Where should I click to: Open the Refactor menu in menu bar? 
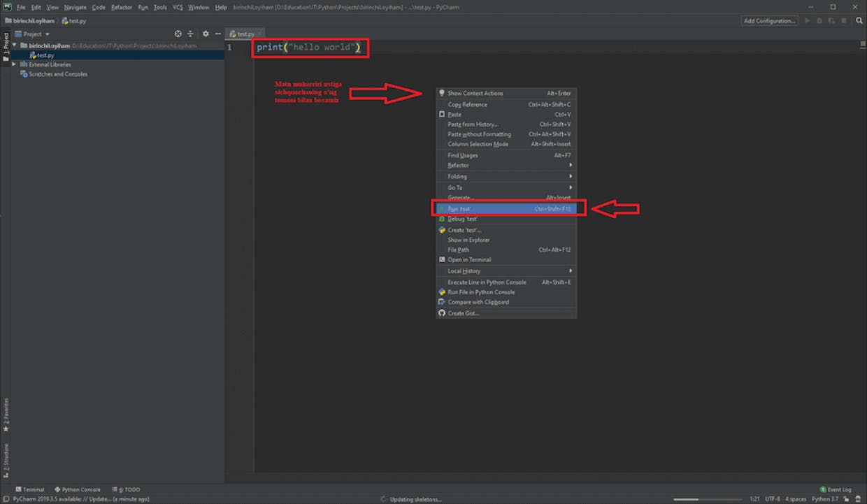[x=122, y=7]
